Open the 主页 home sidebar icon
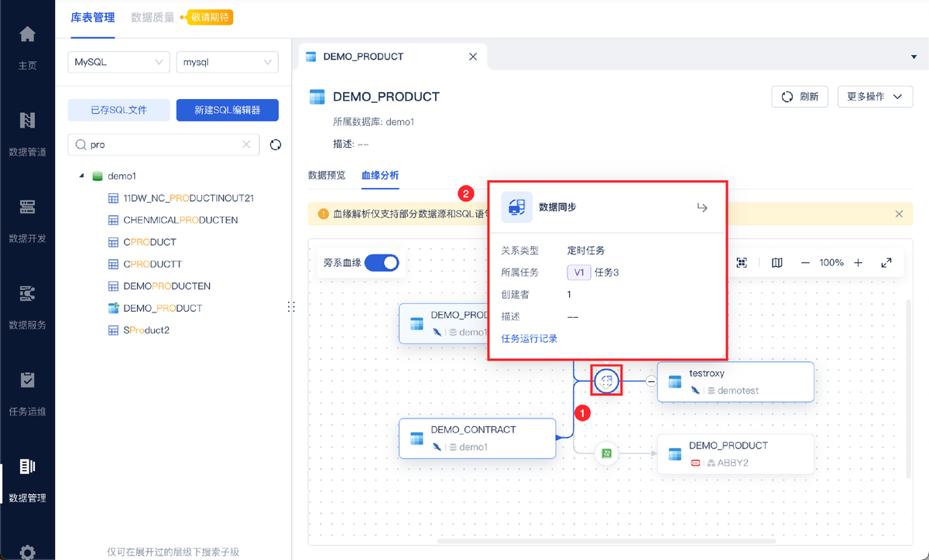 click(27, 46)
